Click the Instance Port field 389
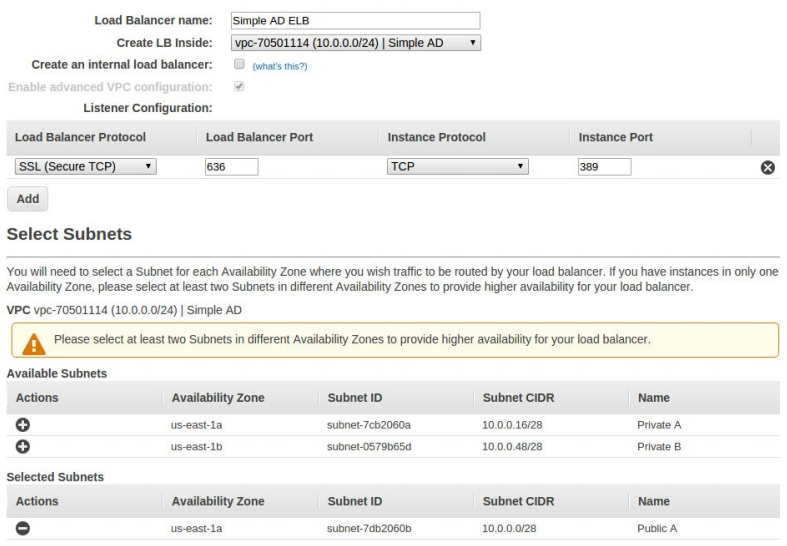The width and height of the screenshot is (787, 546). (604, 167)
